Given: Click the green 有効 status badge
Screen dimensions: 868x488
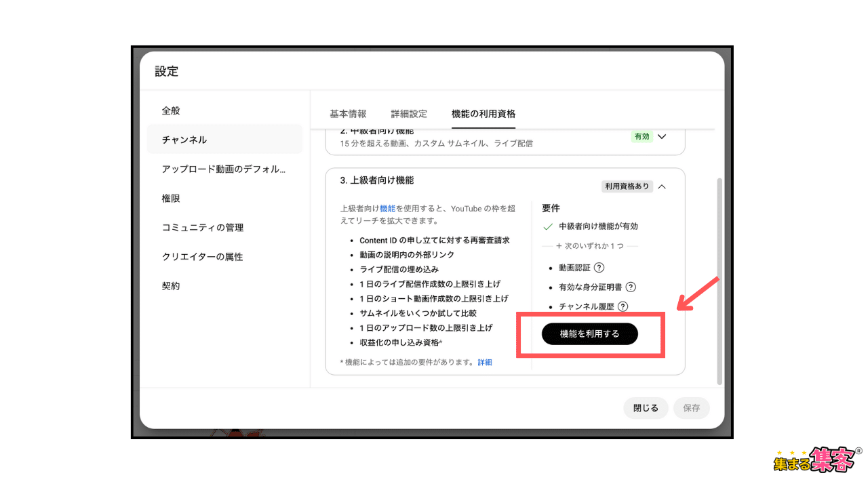Looking at the screenshot, I should tap(642, 136).
